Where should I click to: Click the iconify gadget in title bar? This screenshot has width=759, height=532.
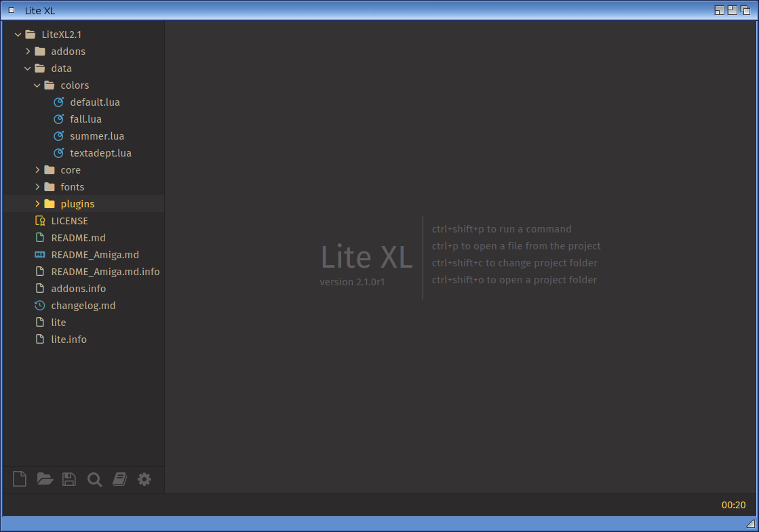[719, 10]
